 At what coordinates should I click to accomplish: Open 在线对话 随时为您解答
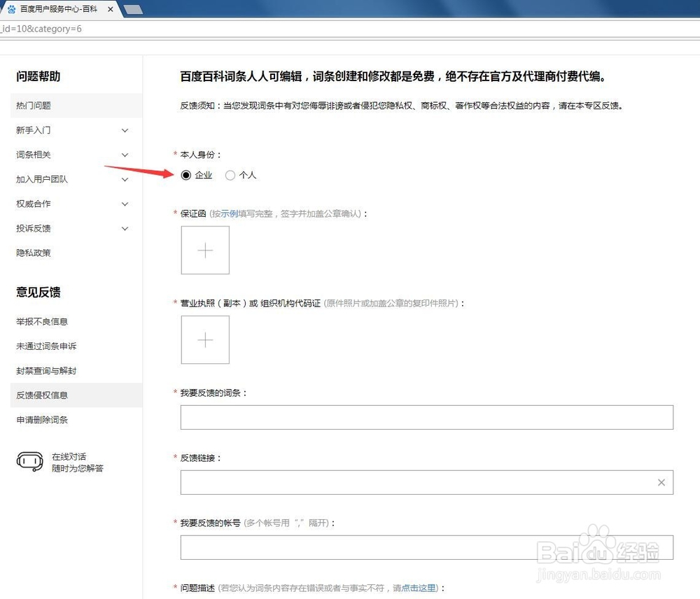click(77, 463)
